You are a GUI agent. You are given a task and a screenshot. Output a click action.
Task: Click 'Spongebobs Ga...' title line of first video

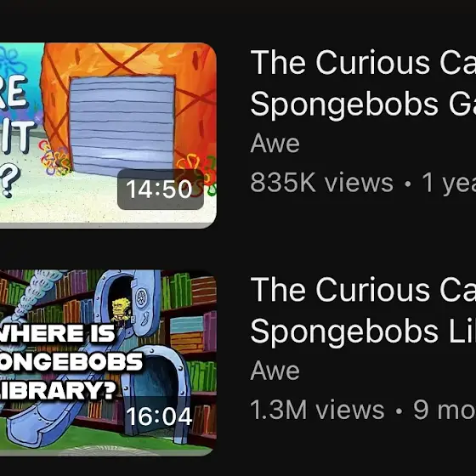[363, 104]
